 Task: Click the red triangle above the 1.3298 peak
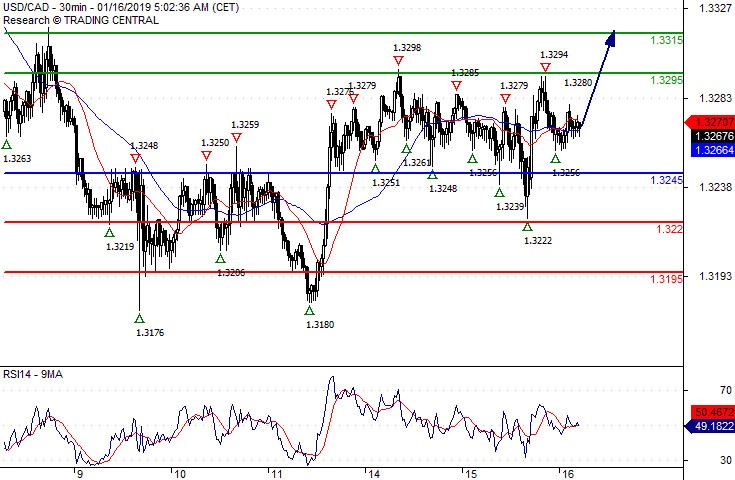tap(399, 62)
